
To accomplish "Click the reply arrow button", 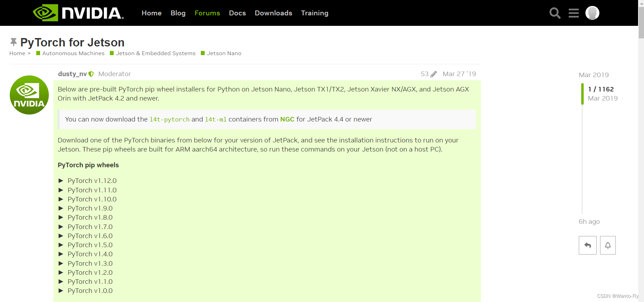I will click(x=588, y=245).
